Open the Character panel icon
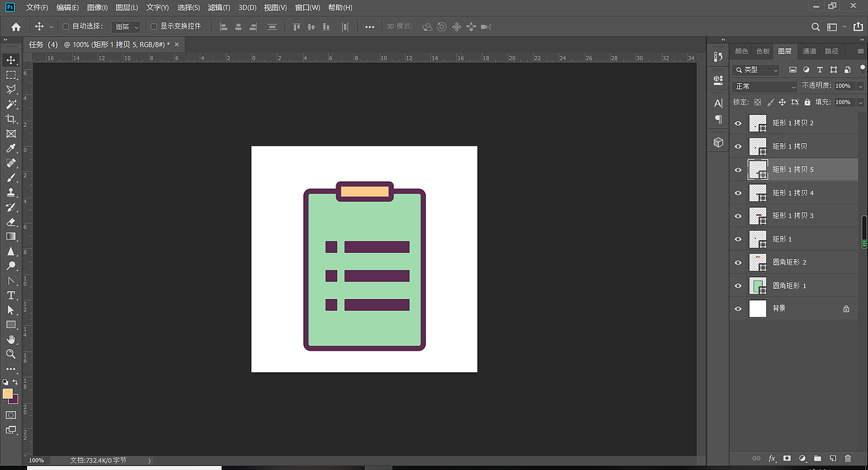This screenshot has width=868, height=470. [x=718, y=103]
